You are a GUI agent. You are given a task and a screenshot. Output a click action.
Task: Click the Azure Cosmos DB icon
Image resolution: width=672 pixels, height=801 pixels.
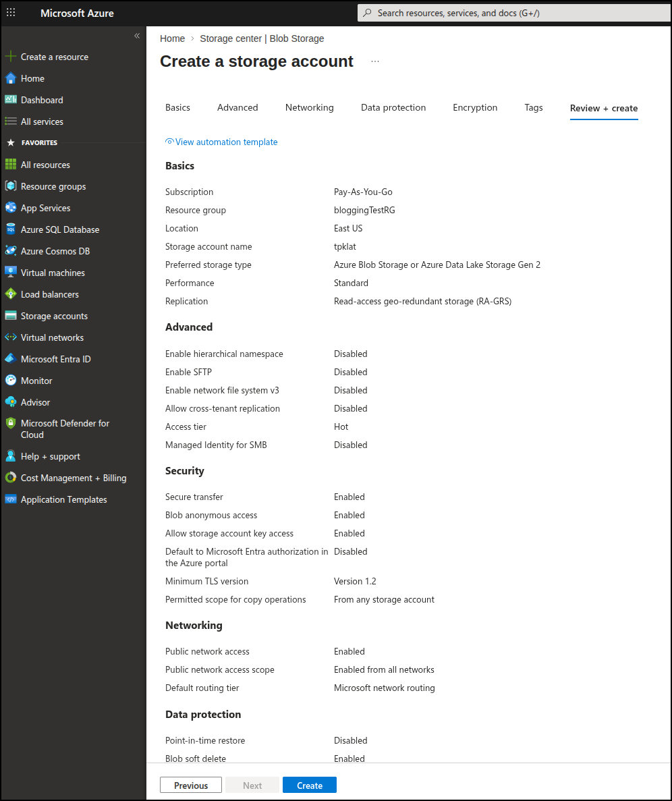pyautogui.click(x=11, y=251)
